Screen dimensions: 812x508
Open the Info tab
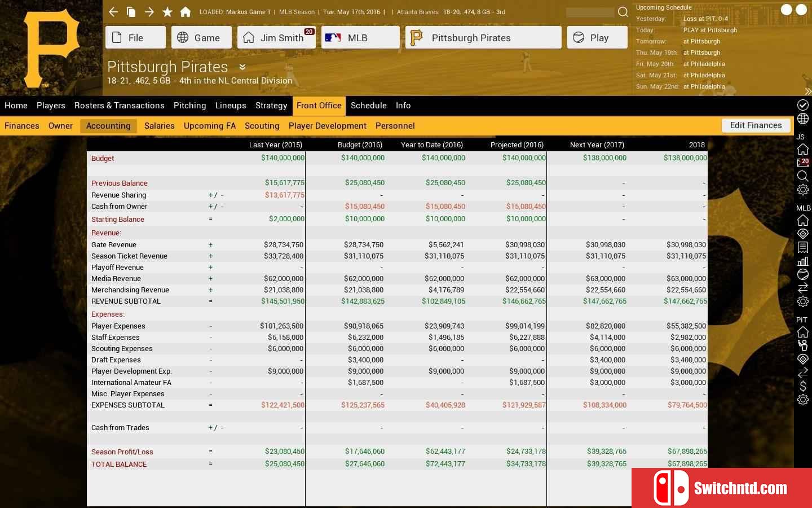[403, 106]
